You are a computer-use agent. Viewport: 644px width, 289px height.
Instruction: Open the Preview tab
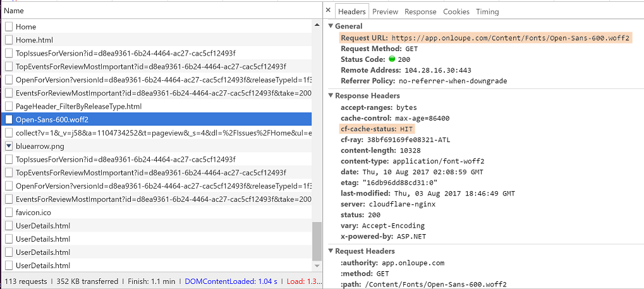coord(386,11)
